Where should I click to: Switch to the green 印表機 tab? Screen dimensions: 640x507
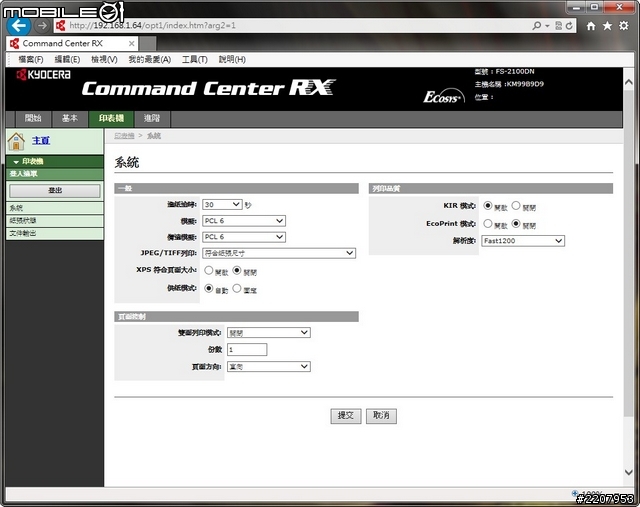point(111,119)
